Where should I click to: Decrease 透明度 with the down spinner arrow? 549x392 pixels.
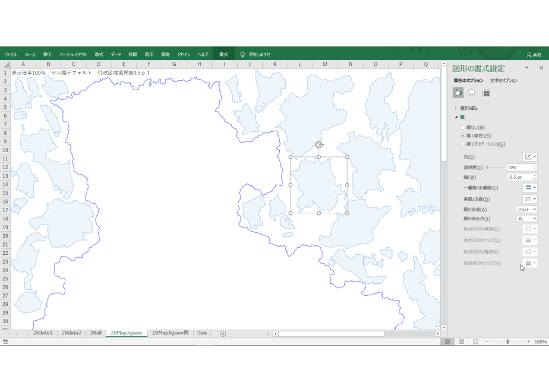pyautogui.click(x=535, y=169)
